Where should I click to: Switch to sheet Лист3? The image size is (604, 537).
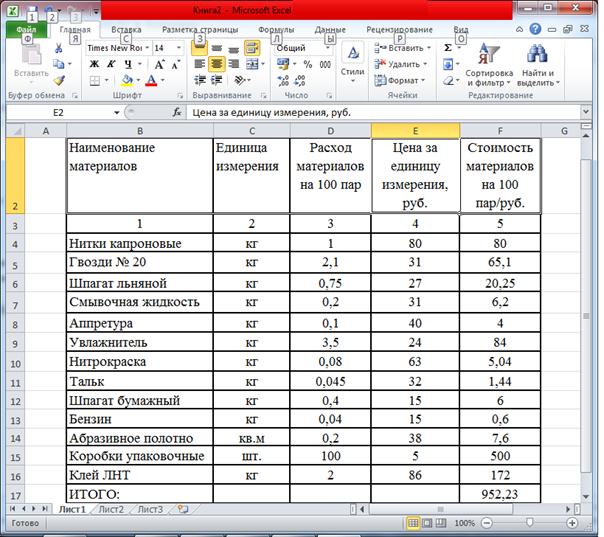[x=150, y=509]
